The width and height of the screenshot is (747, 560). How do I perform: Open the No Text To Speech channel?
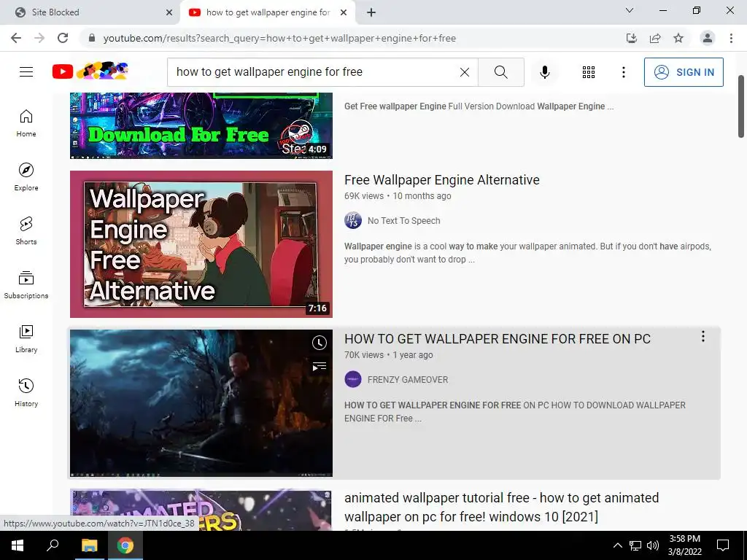[403, 220]
